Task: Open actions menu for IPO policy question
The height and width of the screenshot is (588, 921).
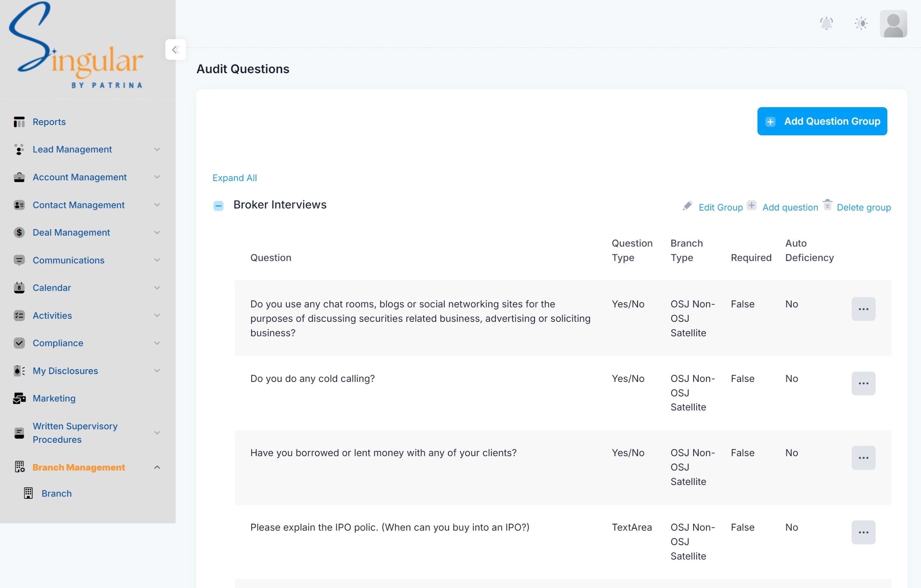Action: click(x=863, y=532)
